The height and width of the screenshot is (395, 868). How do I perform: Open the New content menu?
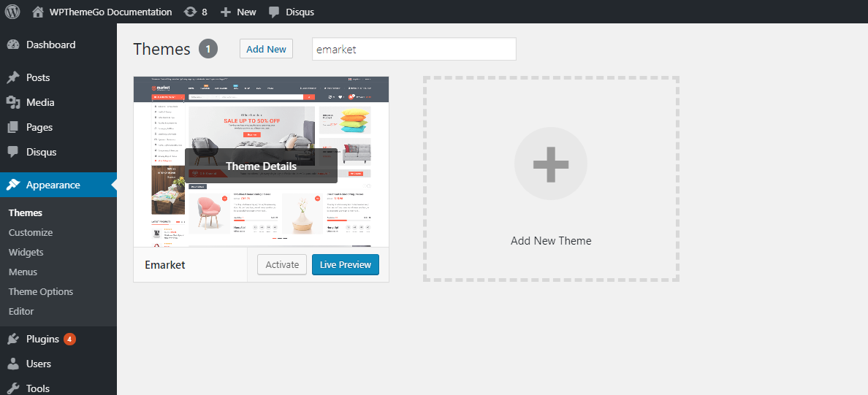[x=238, y=12]
